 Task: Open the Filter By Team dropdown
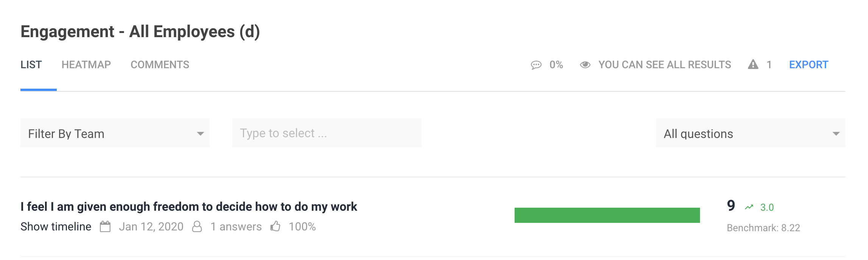coord(115,133)
